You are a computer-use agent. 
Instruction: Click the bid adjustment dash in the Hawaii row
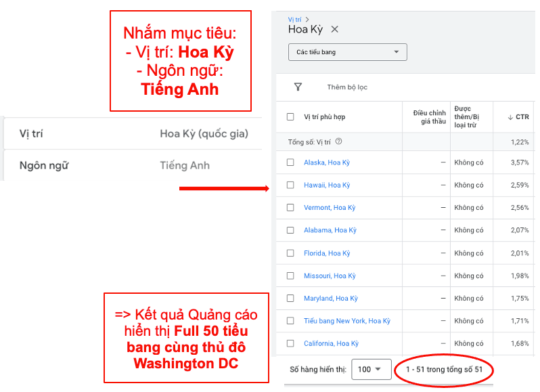pos(443,185)
